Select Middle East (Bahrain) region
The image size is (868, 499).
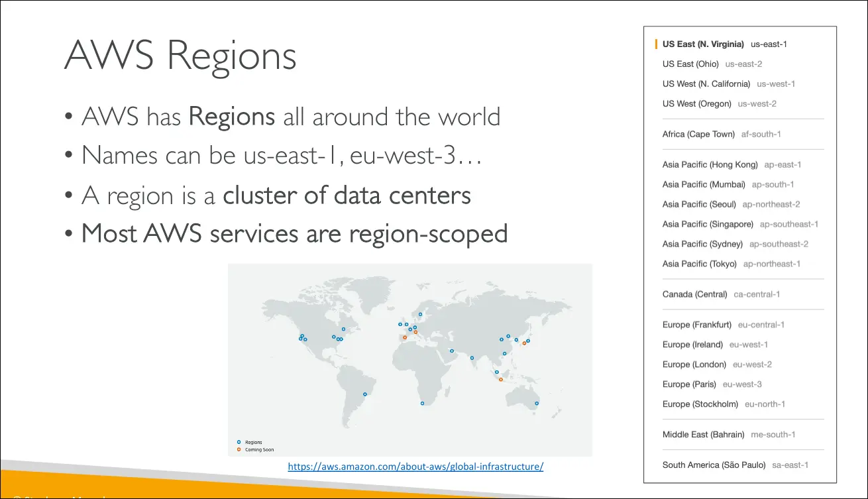pos(728,435)
